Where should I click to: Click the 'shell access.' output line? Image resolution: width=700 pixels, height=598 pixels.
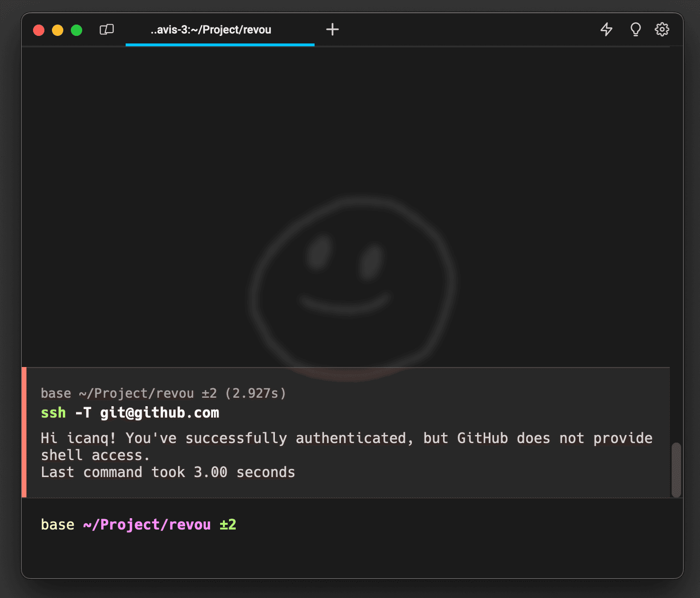click(95, 455)
